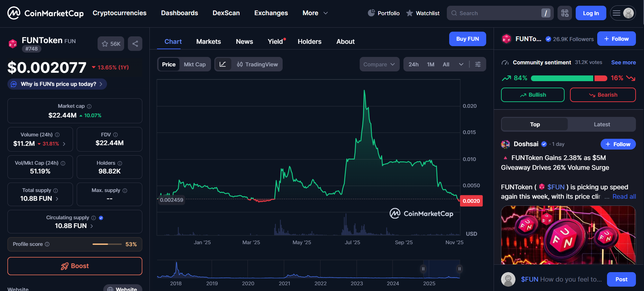Open Watchlist star icon in header

click(409, 13)
